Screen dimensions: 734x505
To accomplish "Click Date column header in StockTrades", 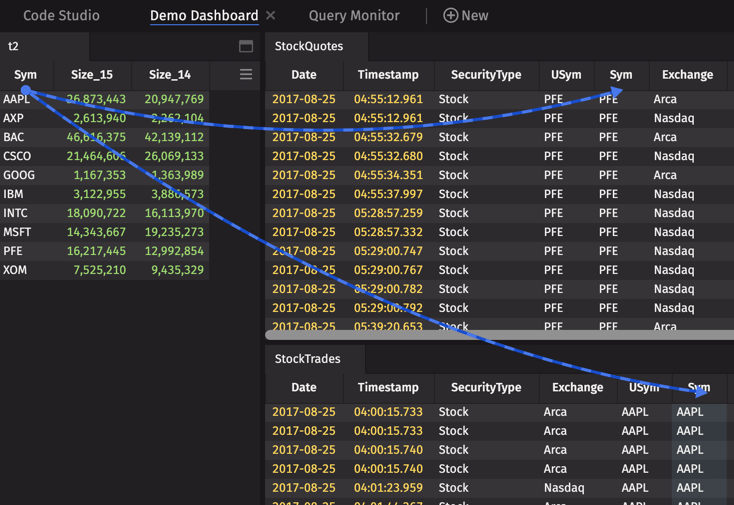I will click(304, 388).
